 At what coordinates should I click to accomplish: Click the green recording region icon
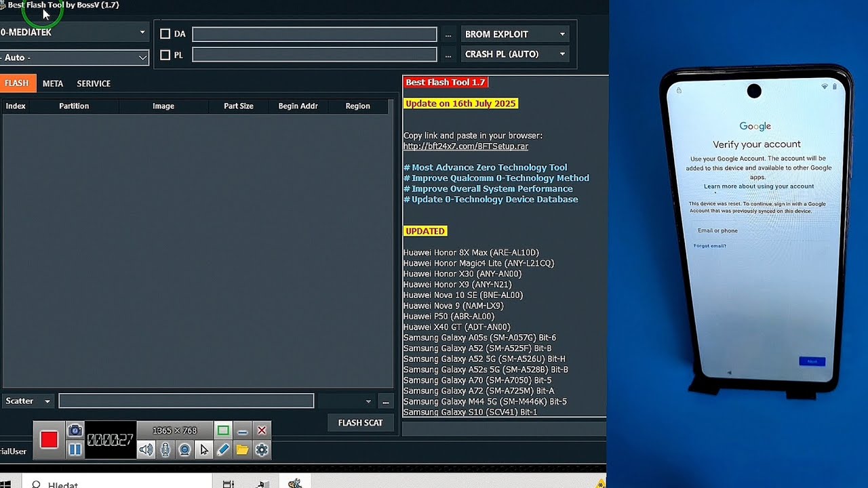(x=223, y=430)
